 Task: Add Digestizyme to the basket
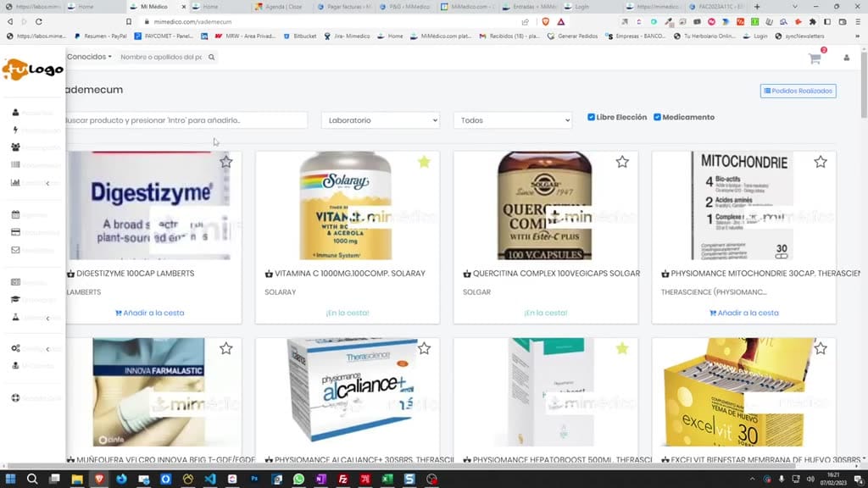[149, 313]
